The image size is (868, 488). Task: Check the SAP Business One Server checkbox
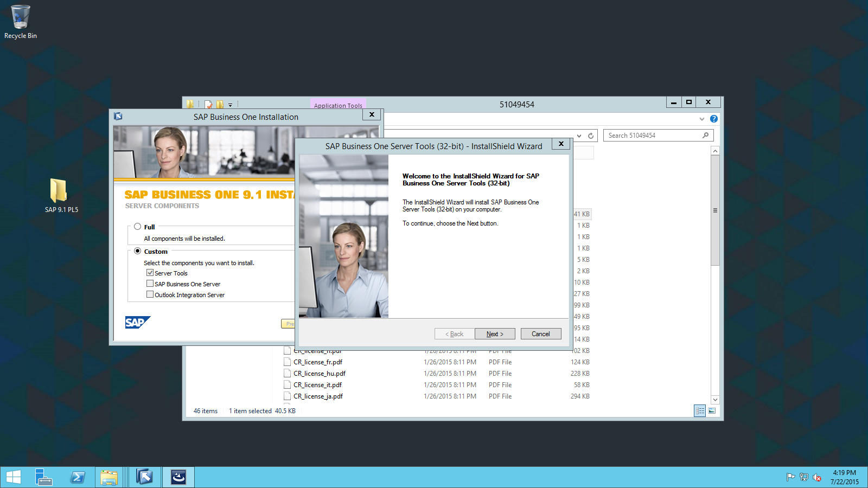pos(150,284)
